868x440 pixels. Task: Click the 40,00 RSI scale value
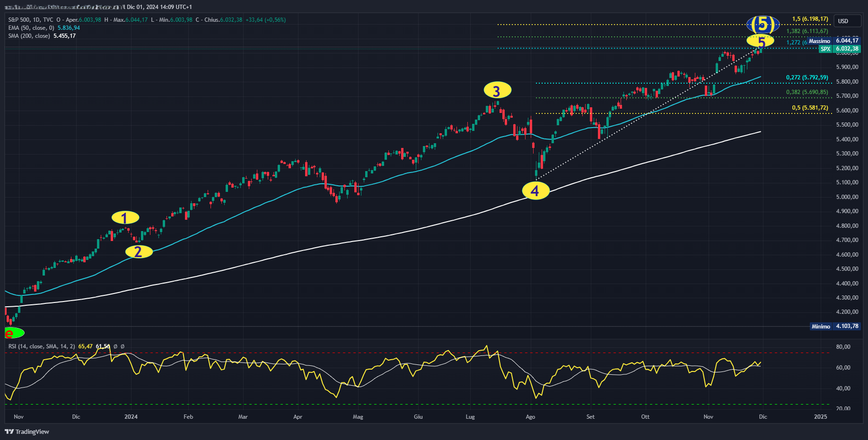tap(843, 388)
